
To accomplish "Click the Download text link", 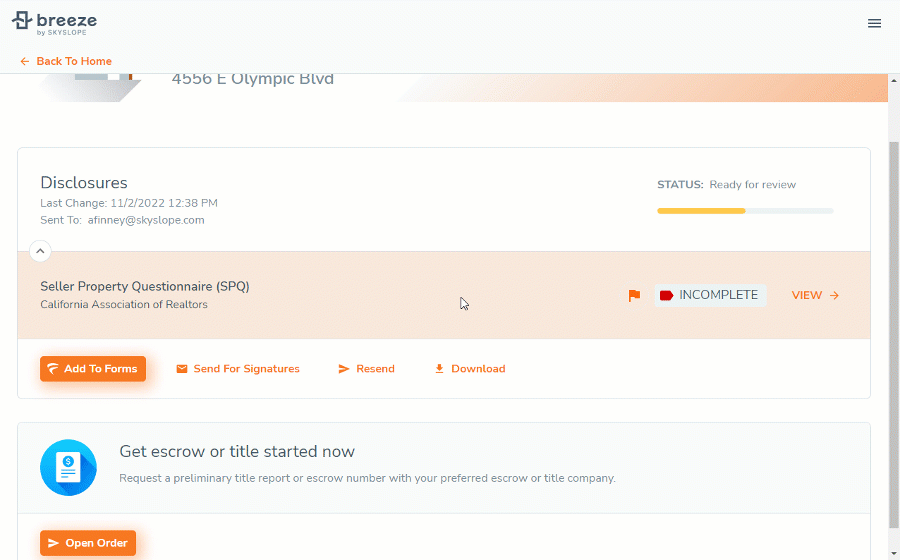I will pos(478,369).
